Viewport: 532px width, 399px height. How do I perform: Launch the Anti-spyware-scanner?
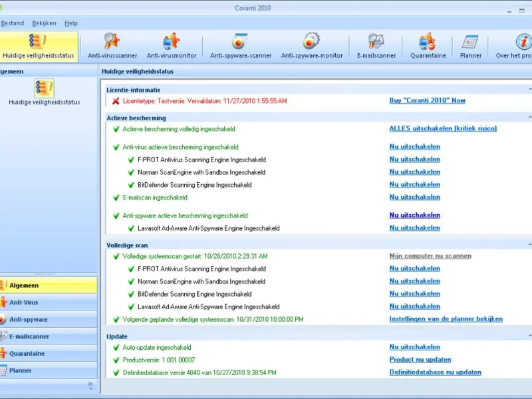tap(241, 46)
